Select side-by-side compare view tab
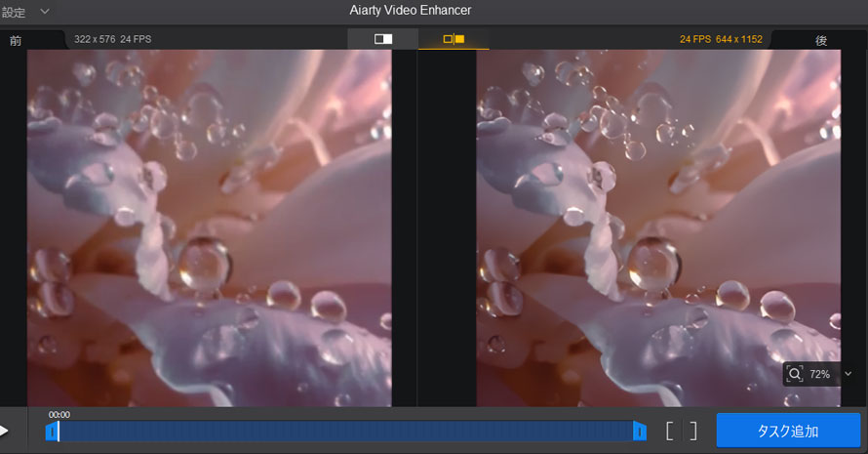Screen dimensions: 868x454 click(454, 39)
